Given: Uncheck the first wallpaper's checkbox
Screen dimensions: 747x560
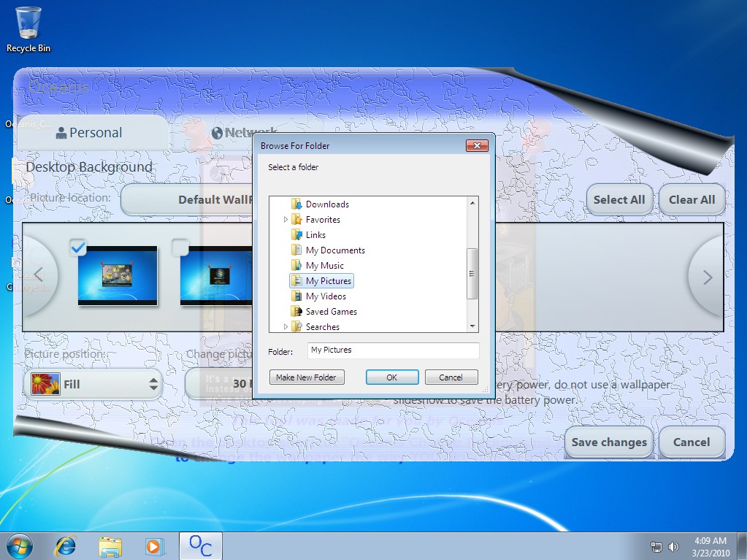Looking at the screenshot, I should pyautogui.click(x=77, y=247).
